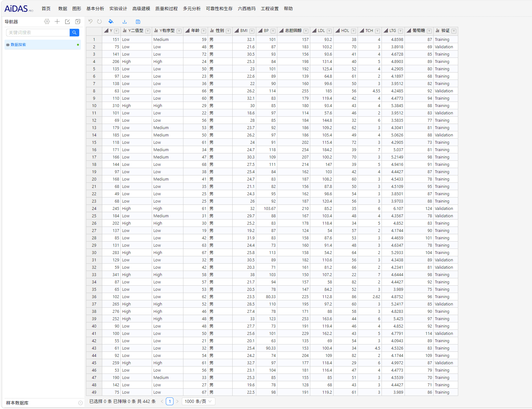Click continuous type icon of 葡萄糖 column

(x=409, y=31)
